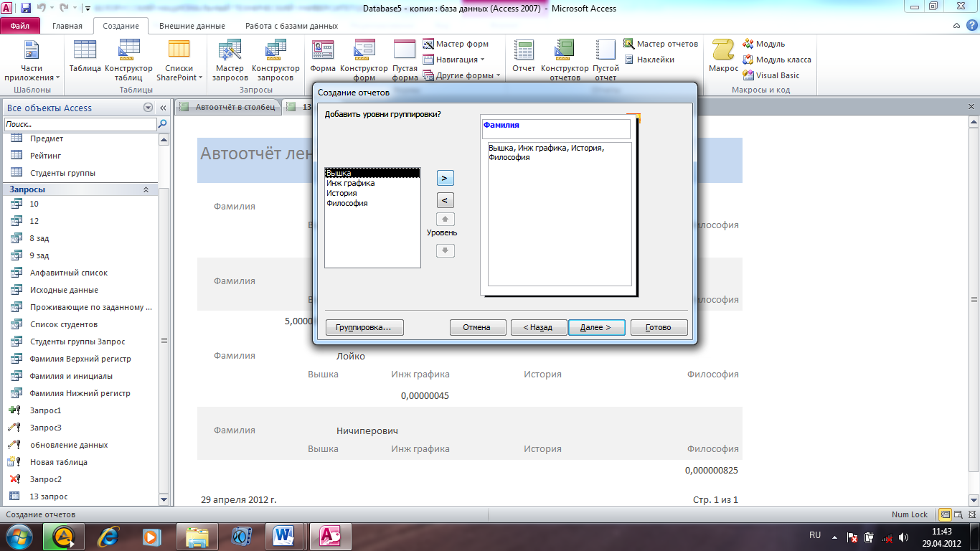980x551 pixels.
Task: Open the Все объекты Access dropdown arrow
Action: pyautogui.click(x=149, y=108)
